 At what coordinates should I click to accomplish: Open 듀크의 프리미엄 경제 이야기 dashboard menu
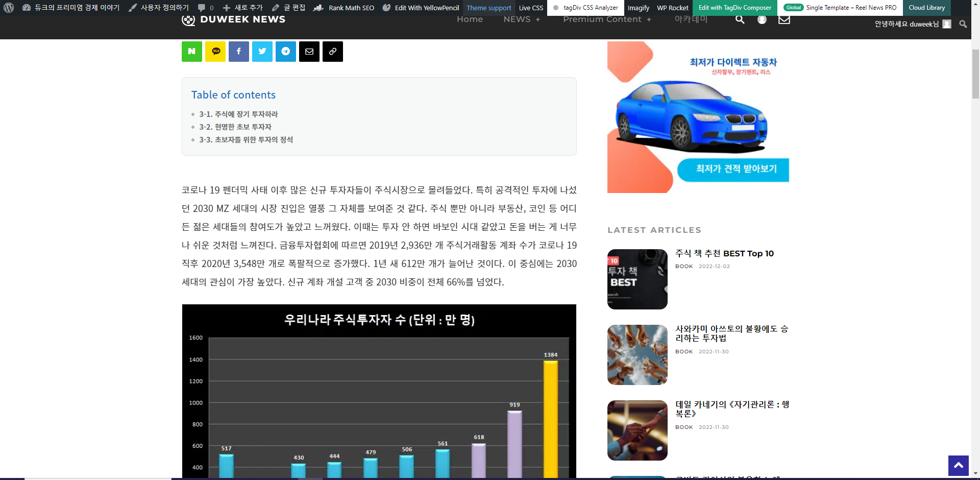click(71, 8)
